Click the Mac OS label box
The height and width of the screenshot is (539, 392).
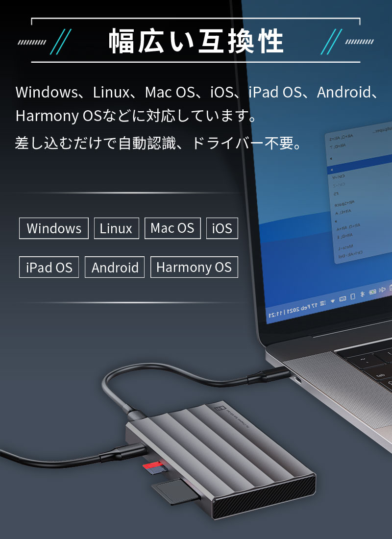[172, 228]
